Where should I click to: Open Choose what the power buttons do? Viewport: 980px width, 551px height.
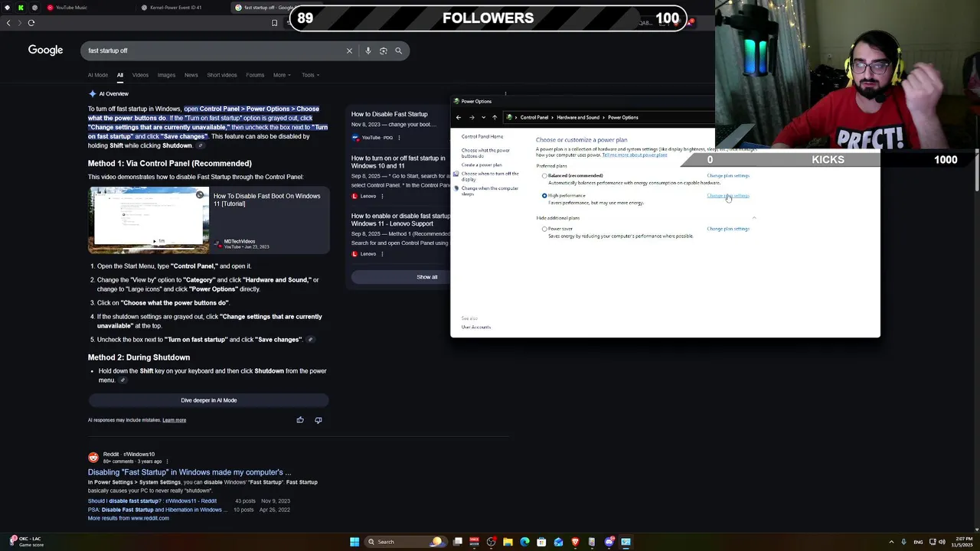point(485,153)
